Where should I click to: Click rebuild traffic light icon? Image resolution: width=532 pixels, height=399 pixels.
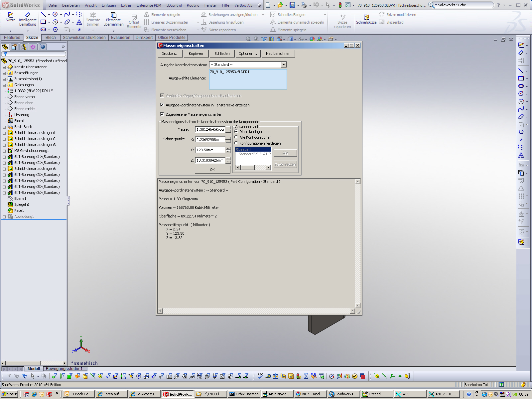[x=340, y=5]
